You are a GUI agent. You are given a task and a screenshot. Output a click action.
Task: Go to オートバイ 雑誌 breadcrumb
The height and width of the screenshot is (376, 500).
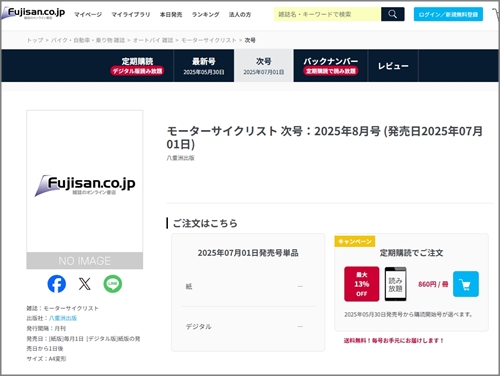coord(153,40)
